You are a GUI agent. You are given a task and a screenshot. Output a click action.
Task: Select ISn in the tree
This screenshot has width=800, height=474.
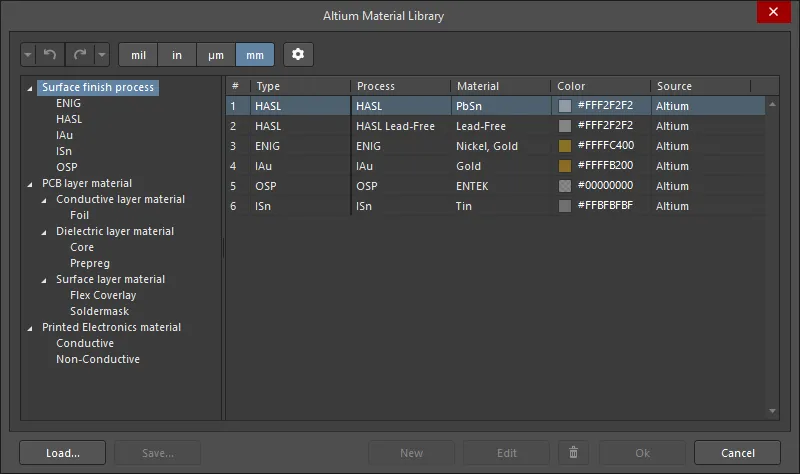tap(64, 151)
